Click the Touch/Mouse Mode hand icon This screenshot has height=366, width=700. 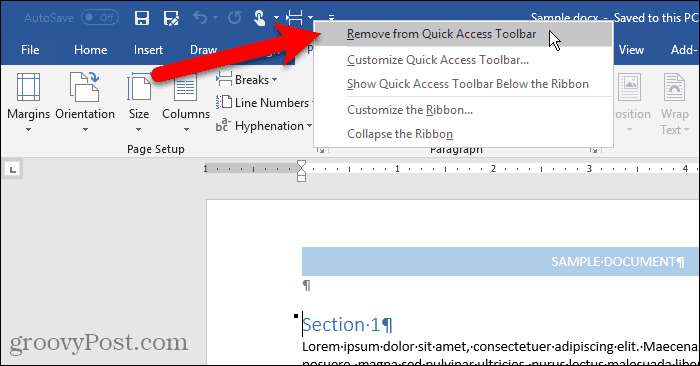tap(259, 18)
